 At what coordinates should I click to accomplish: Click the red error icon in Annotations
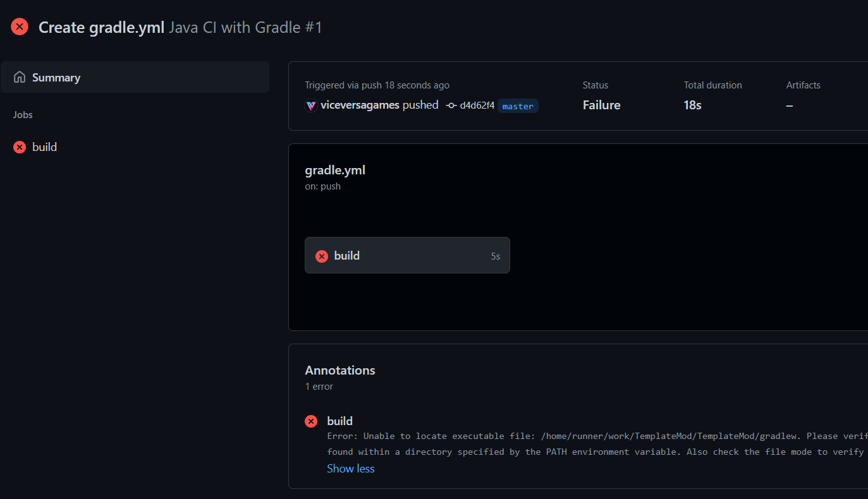(x=311, y=421)
